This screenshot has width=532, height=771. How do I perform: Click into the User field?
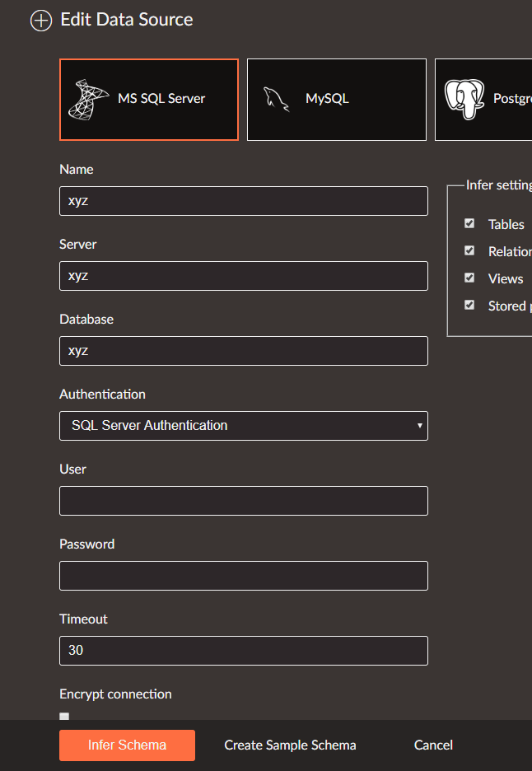click(244, 501)
